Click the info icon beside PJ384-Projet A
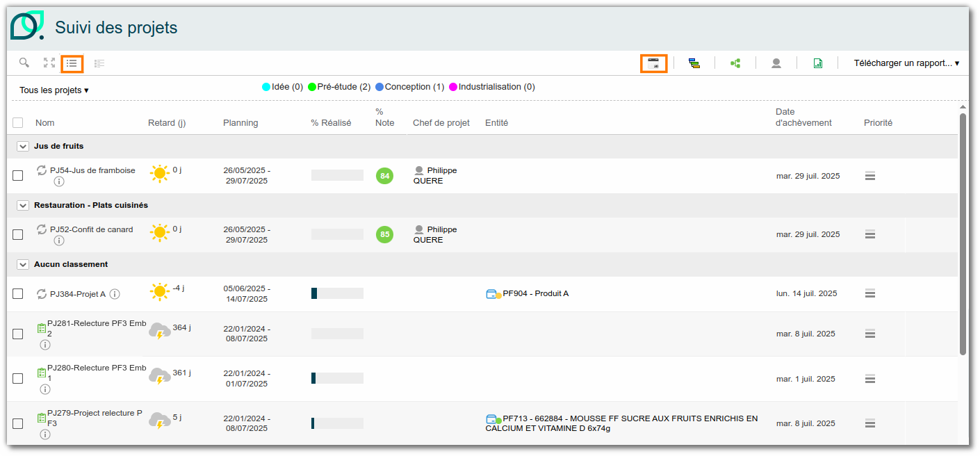The height and width of the screenshot is (456, 980). (x=115, y=294)
